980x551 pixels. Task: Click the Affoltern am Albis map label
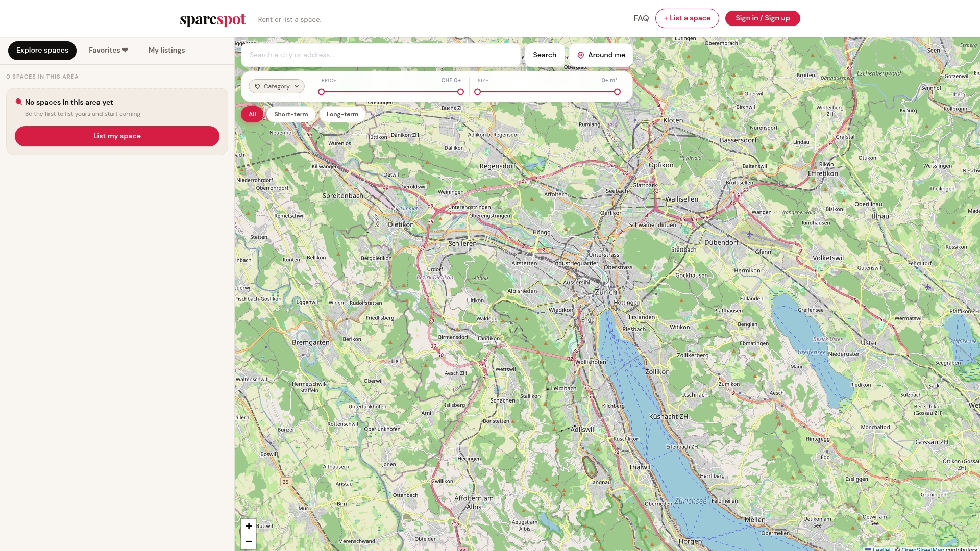(474, 503)
